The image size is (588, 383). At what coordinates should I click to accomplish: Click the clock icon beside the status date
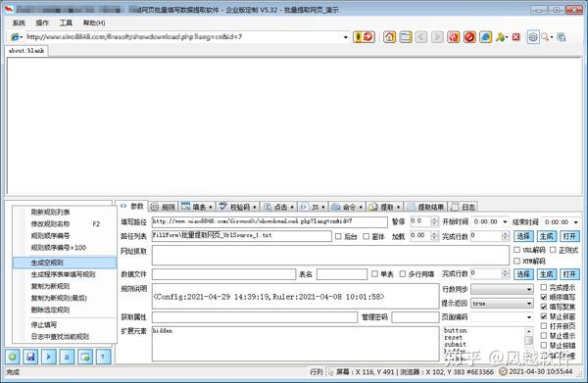tap(504, 372)
